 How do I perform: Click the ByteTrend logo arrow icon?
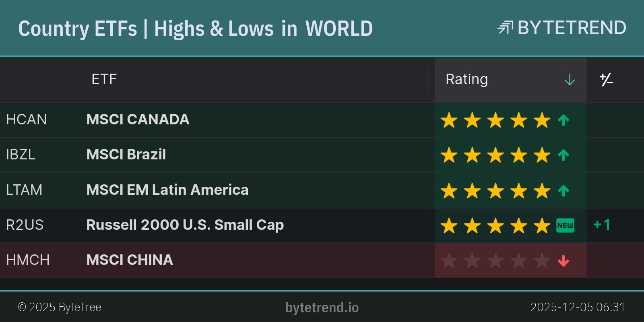pos(505,28)
